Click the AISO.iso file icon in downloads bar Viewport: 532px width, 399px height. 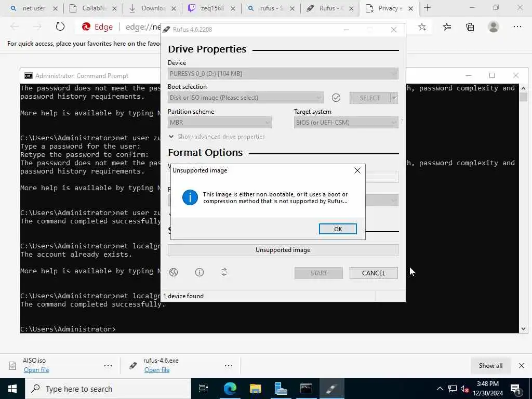tap(12, 366)
